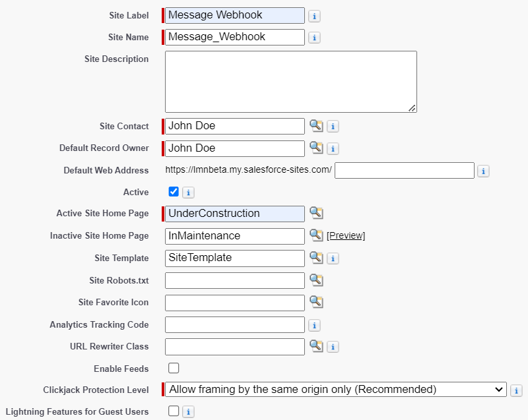Open lookup for Default Record Owner

click(x=316, y=148)
